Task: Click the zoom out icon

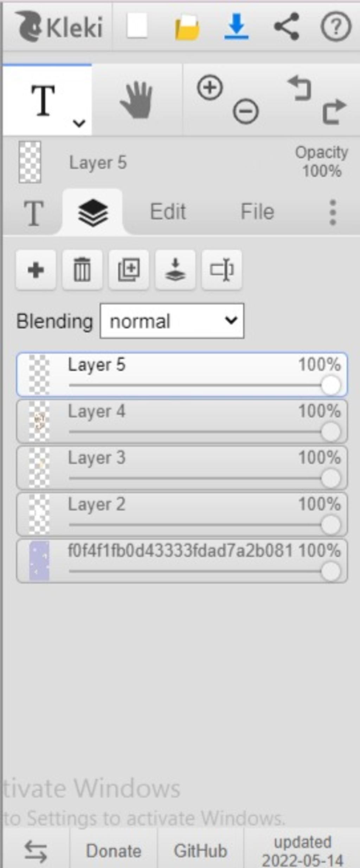Action: point(246,112)
